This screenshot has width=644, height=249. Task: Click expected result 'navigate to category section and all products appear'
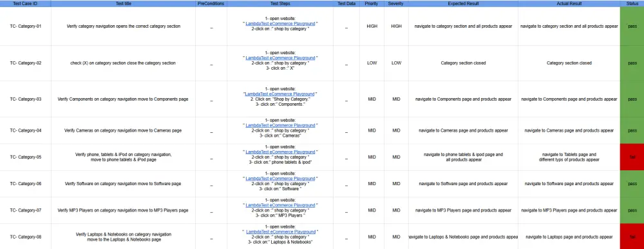pyautogui.click(x=463, y=26)
